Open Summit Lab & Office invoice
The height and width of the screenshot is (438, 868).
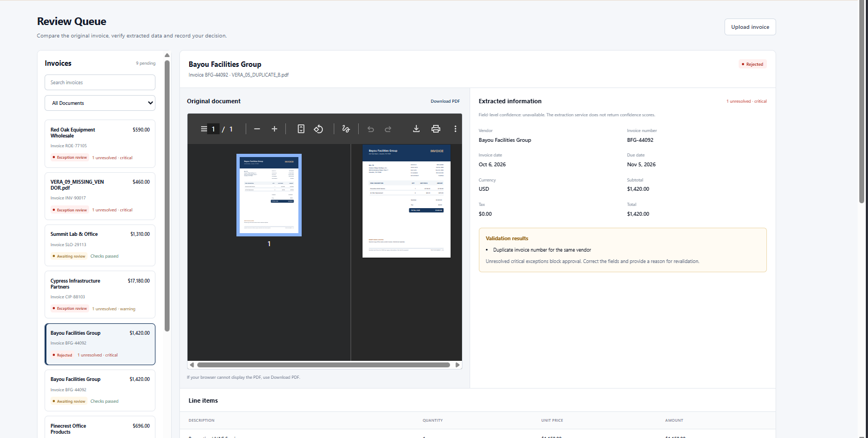click(100, 245)
